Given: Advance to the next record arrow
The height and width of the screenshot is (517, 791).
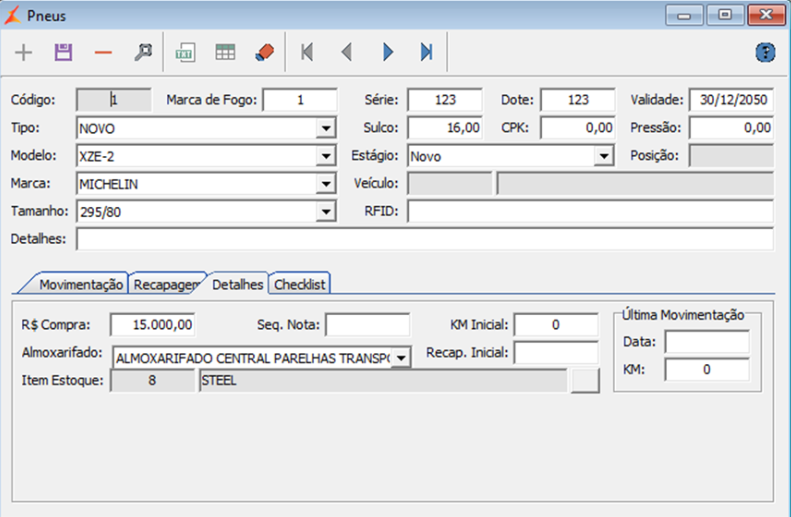Looking at the screenshot, I should (x=387, y=52).
